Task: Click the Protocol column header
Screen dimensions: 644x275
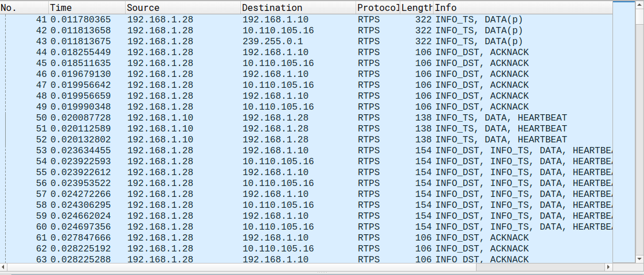Action: tap(377, 7)
